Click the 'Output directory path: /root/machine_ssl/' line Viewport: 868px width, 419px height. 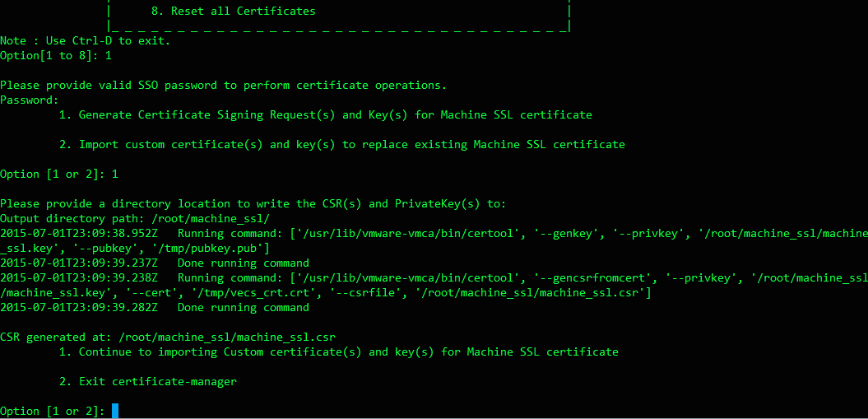click(134, 218)
